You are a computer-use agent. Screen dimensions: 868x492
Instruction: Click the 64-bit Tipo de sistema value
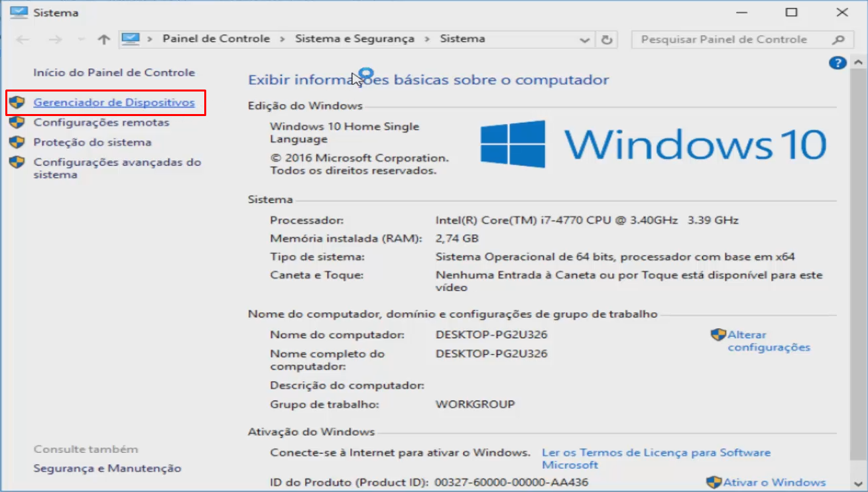click(x=615, y=257)
